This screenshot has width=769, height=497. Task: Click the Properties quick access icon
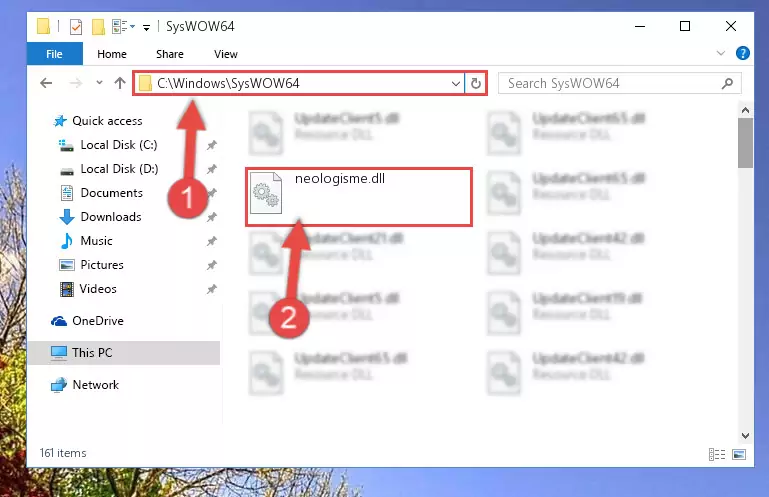click(x=76, y=26)
